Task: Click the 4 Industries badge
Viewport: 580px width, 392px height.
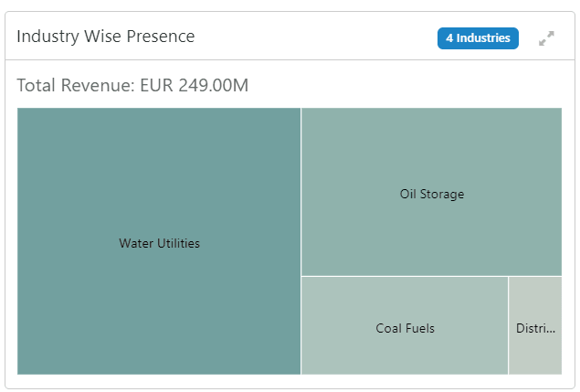Action: (x=478, y=38)
